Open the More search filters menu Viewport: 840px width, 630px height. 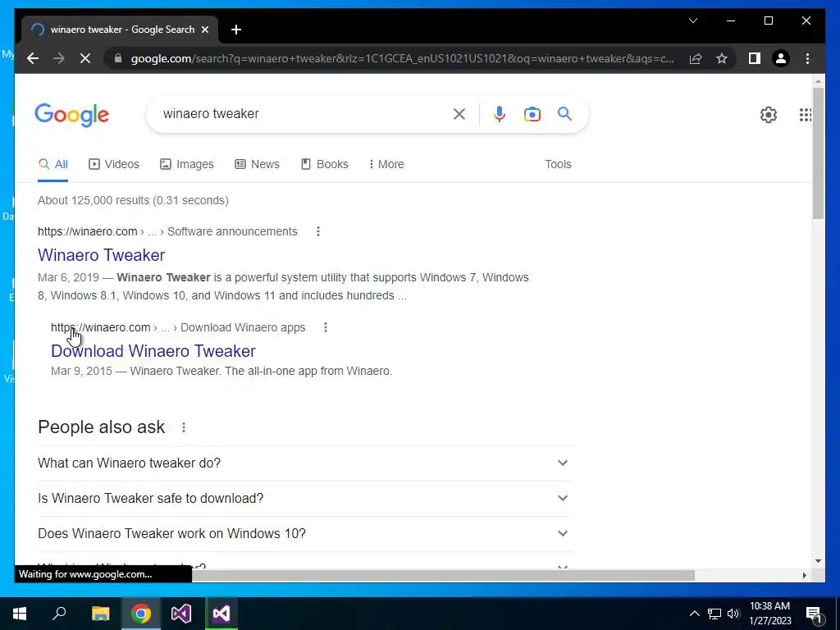tap(386, 164)
